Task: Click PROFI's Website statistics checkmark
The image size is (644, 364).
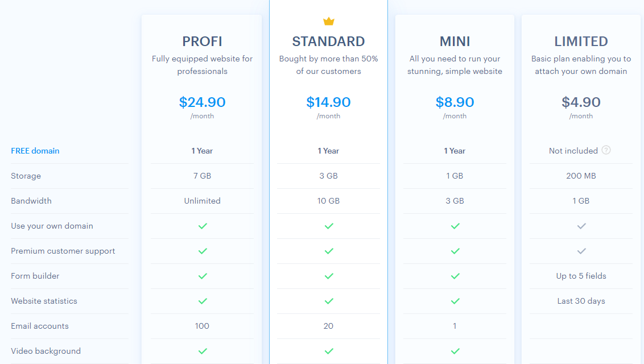Action: click(203, 301)
